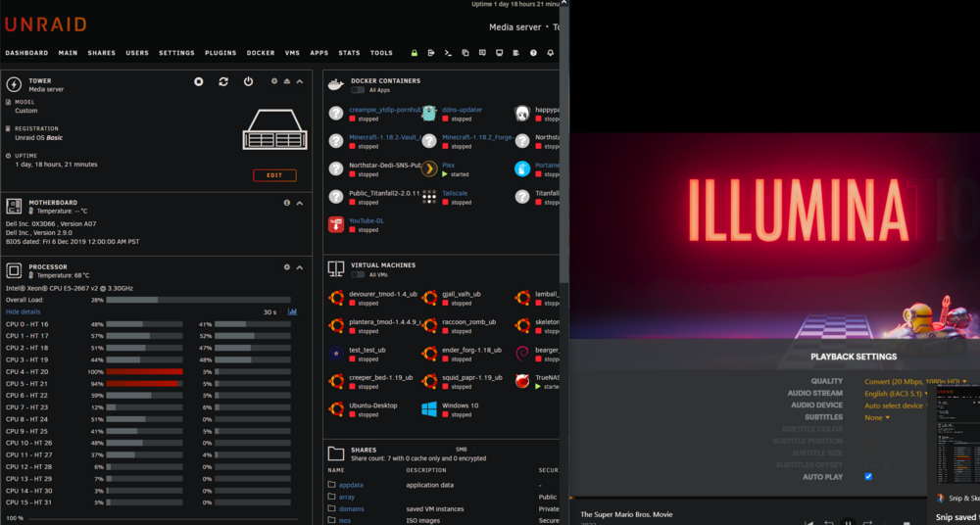Open the Terminal icon in header
Viewport: 980px width, 525px height.
pos(448,53)
